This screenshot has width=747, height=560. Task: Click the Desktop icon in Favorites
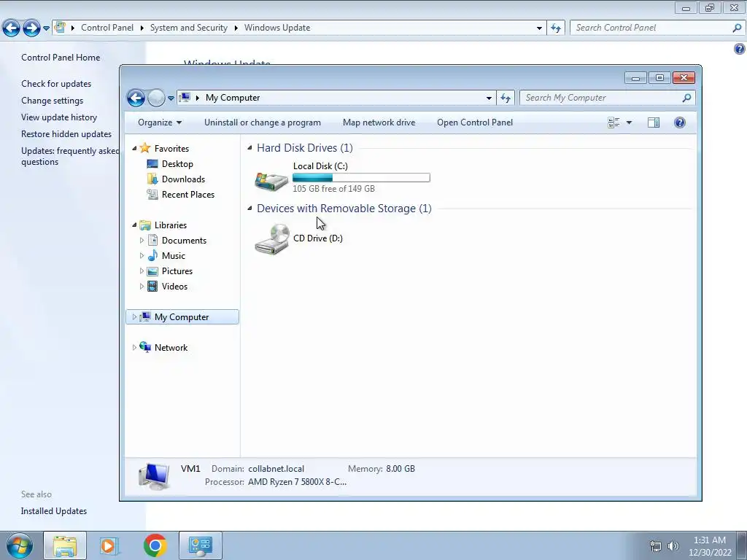(152, 164)
